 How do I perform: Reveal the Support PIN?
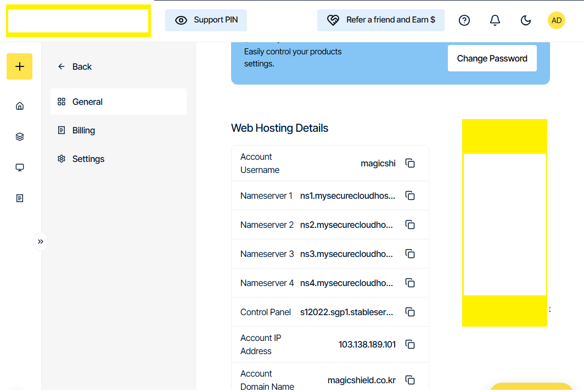[206, 20]
